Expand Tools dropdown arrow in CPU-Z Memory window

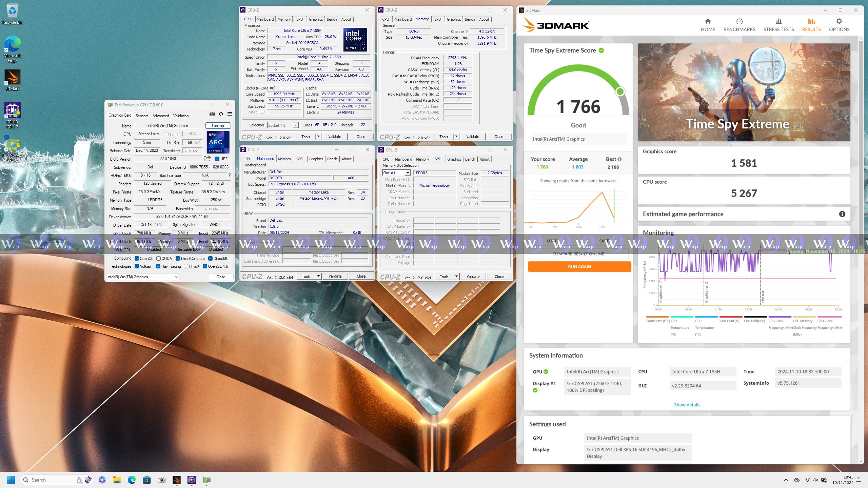[456, 137]
